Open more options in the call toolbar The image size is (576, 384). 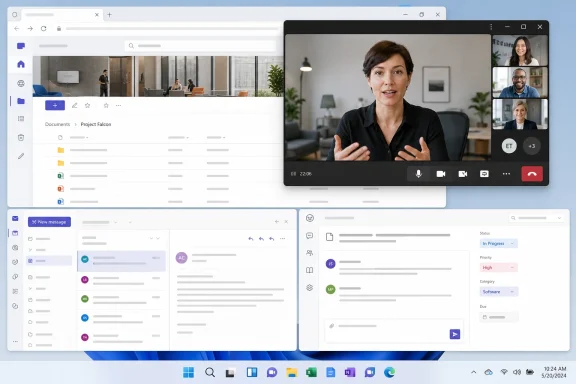(x=506, y=174)
